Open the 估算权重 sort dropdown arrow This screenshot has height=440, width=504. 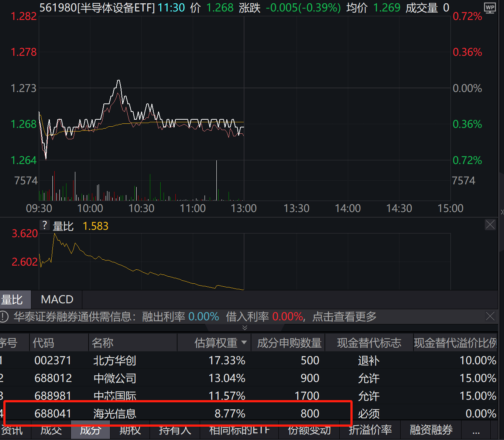click(x=244, y=342)
